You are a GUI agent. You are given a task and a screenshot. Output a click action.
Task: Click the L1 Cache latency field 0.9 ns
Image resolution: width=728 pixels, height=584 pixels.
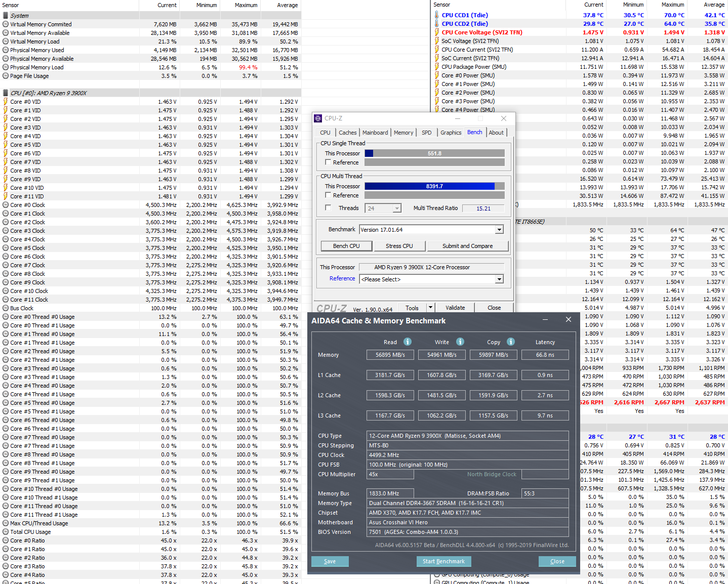click(545, 375)
